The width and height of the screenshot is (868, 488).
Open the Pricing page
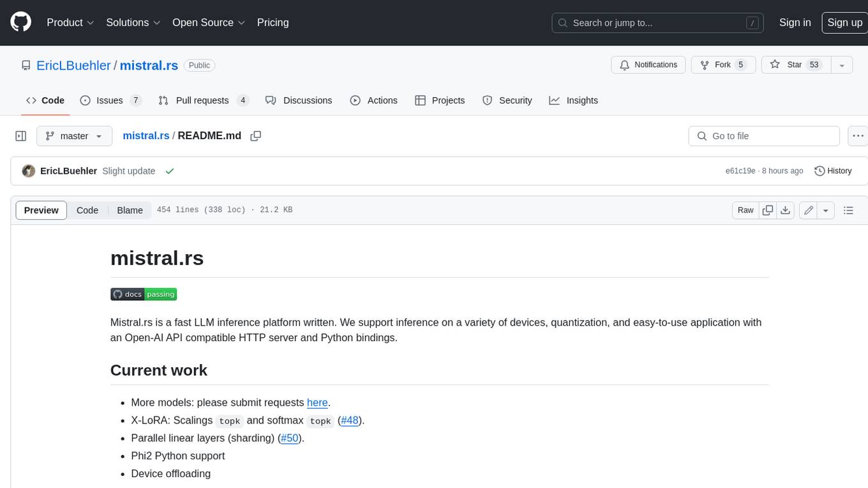pos(273,22)
